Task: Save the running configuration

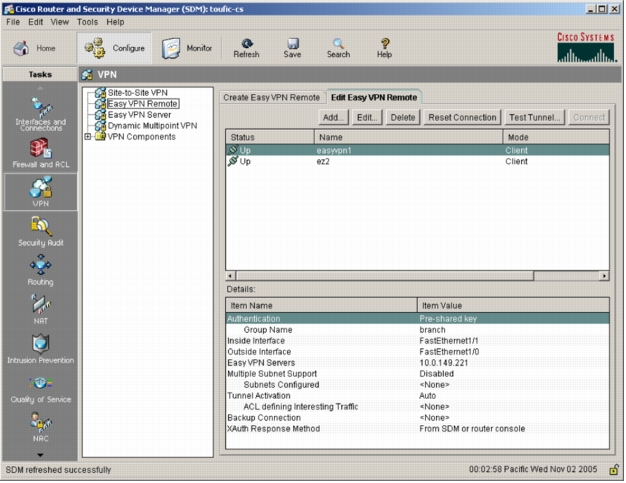Action: [x=292, y=48]
